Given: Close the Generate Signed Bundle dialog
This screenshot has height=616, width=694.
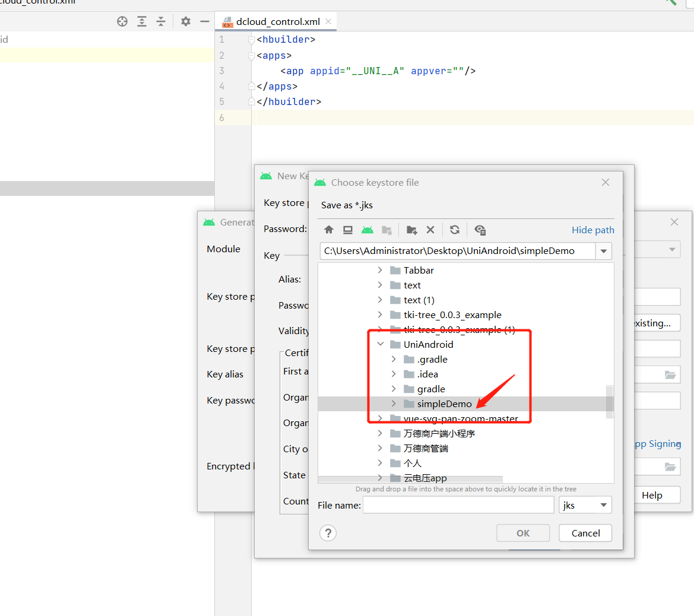Looking at the screenshot, I should [674, 222].
